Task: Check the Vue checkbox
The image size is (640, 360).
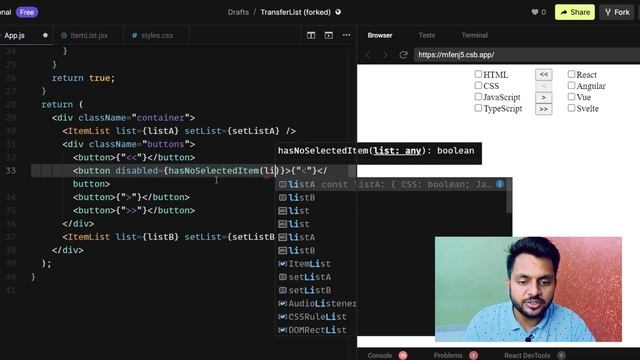Action: [x=571, y=97]
